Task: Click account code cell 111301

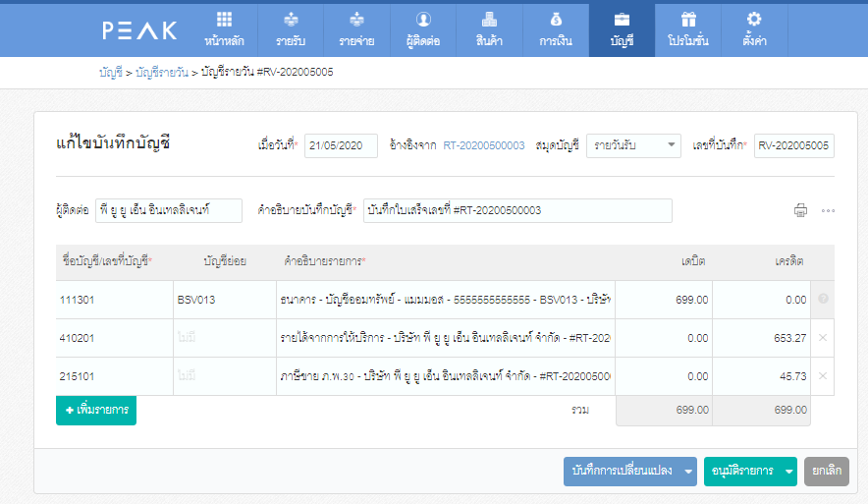Action: click(x=115, y=300)
